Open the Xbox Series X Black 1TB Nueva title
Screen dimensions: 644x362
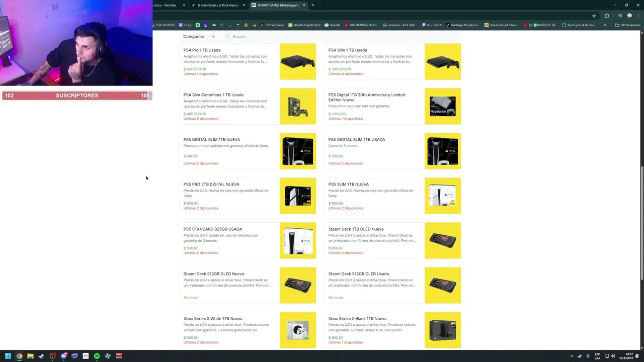(357, 319)
